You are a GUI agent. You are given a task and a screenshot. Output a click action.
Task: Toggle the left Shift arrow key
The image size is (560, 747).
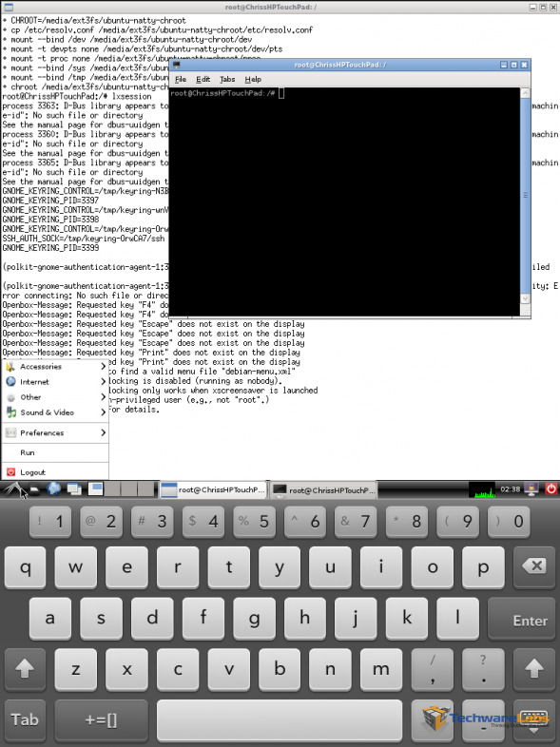25,669
